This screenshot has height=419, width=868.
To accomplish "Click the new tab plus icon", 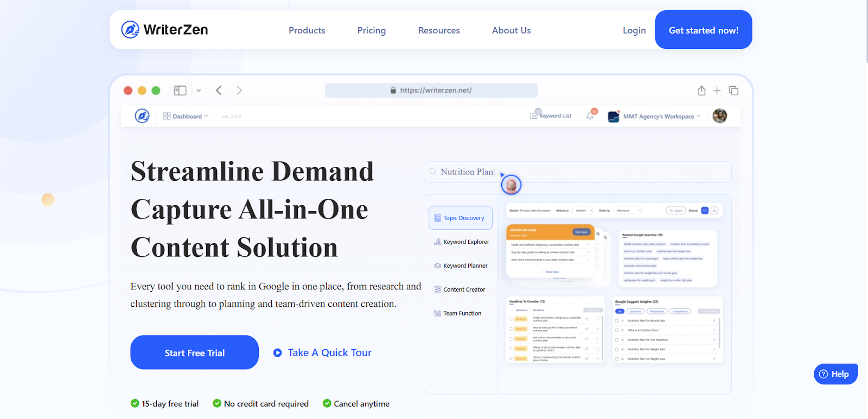I will [717, 91].
